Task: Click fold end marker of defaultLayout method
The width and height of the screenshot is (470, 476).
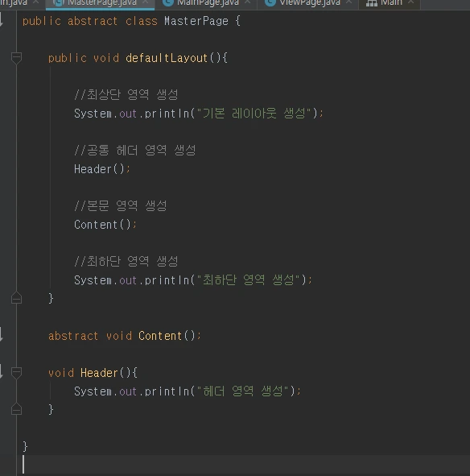Action: pyautogui.click(x=16, y=298)
